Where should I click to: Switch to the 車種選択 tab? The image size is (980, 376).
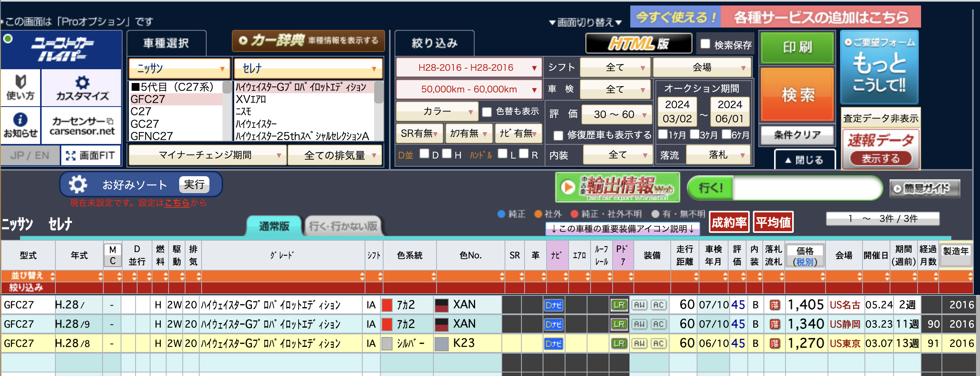[166, 43]
